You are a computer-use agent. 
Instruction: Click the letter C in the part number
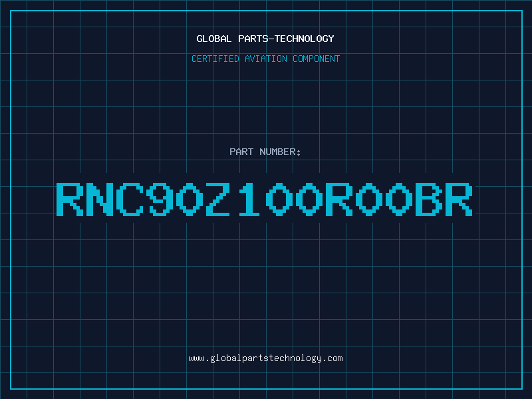coord(130,199)
